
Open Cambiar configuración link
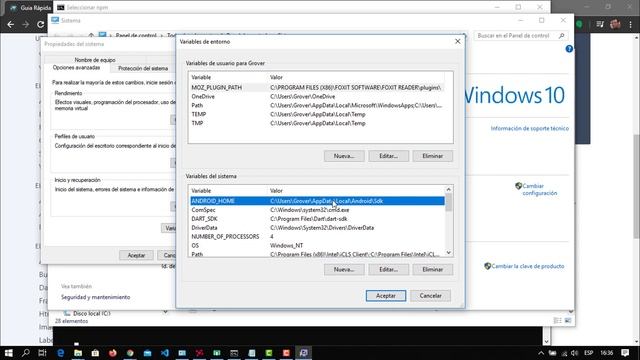540,189
